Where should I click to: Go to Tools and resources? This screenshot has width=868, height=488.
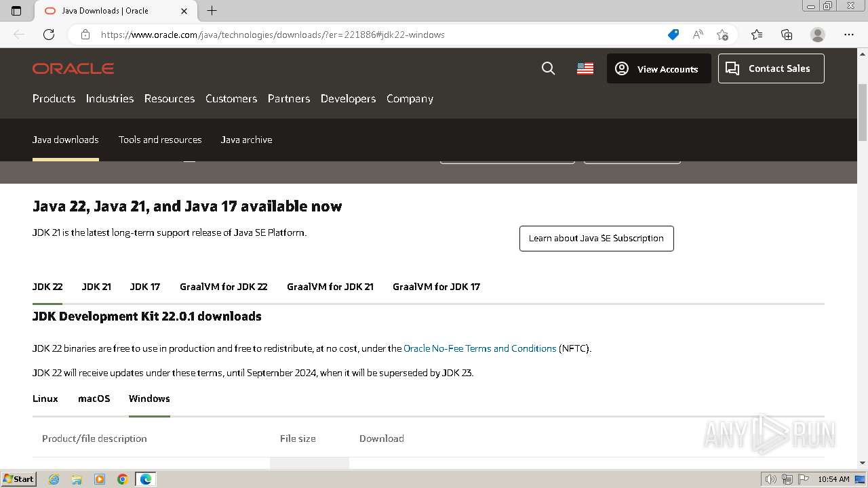(x=160, y=140)
